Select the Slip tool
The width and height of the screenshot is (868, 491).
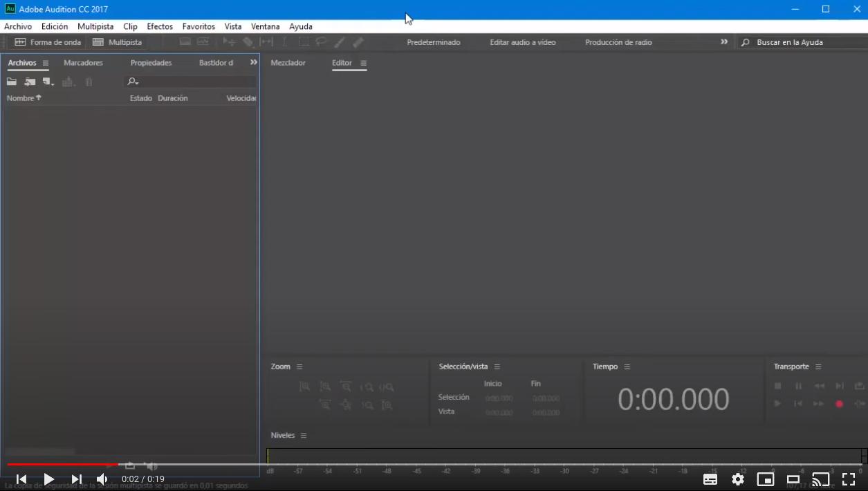pyautogui.click(x=266, y=42)
